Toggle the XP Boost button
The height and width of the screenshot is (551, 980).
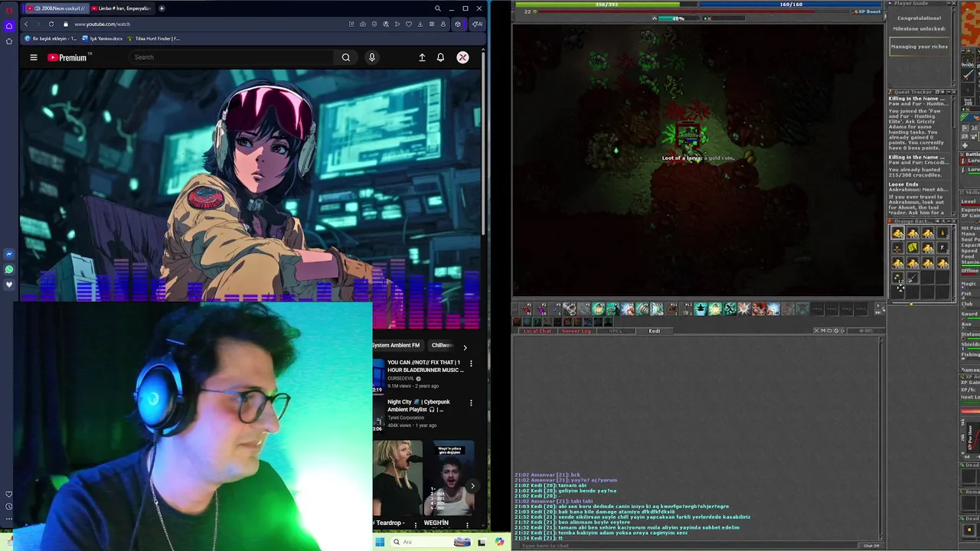pyautogui.click(x=867, y=11)
